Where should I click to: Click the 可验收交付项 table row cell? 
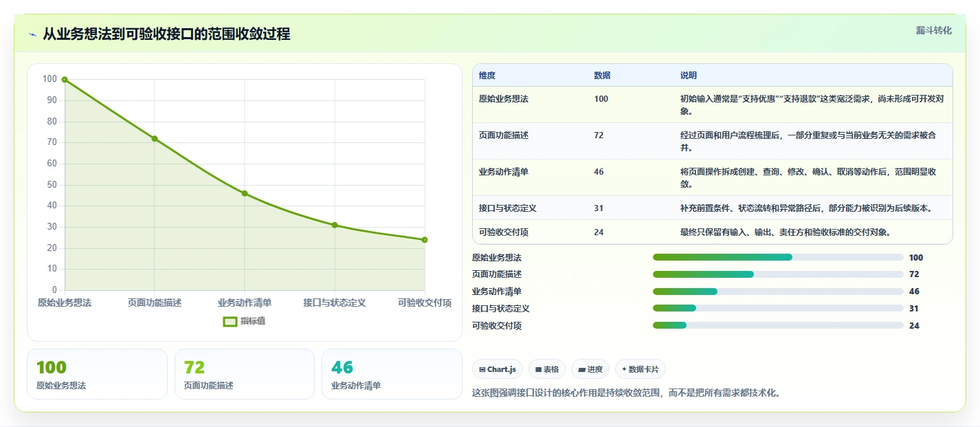coord(504,232)
